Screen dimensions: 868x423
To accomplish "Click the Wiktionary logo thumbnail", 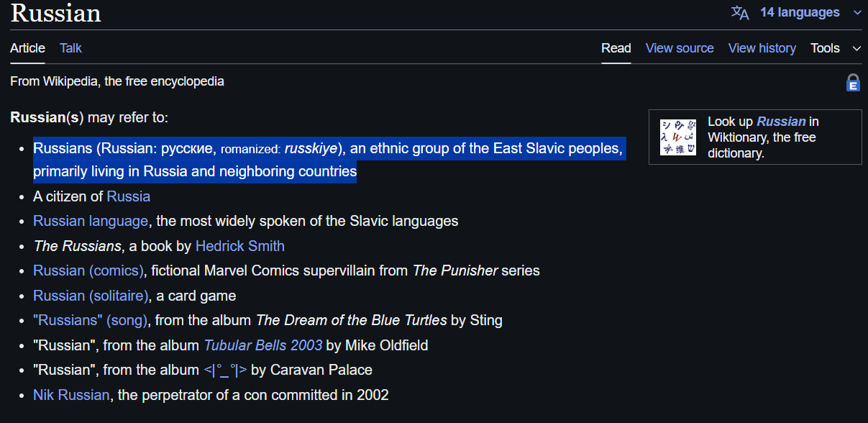I will coord(678,137).
